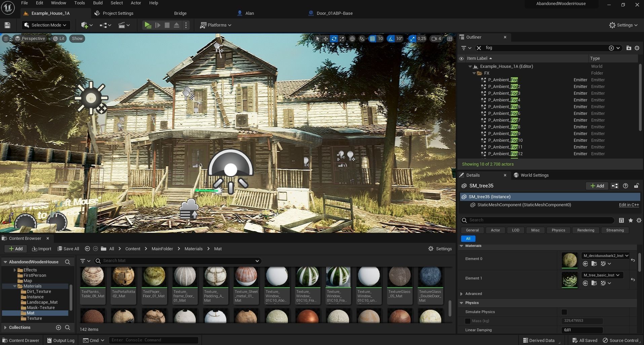
Task: Open the Cinematics clapperboard dropdown
Action: point(124,25)
